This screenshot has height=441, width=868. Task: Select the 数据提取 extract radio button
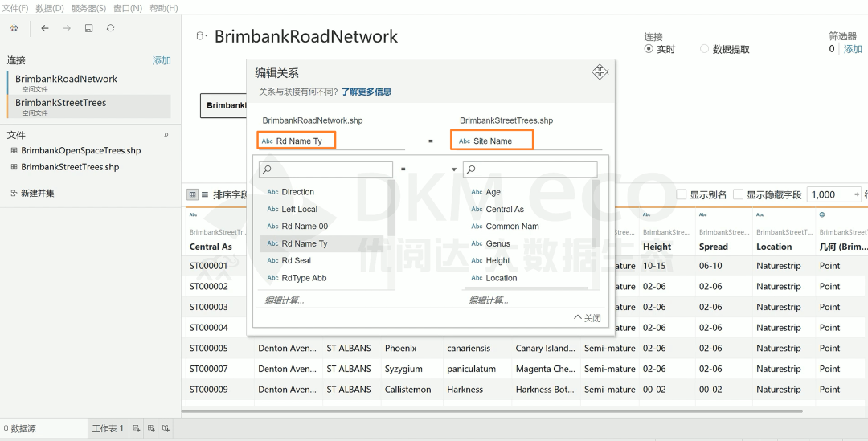705,49
